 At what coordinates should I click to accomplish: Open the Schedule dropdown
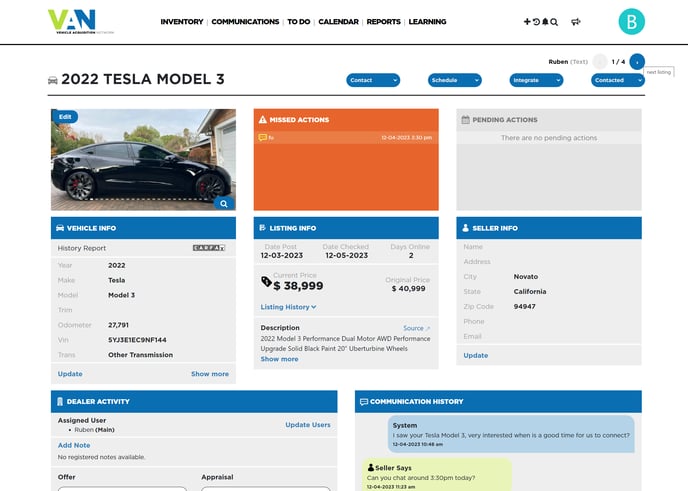tap(454, 80)
